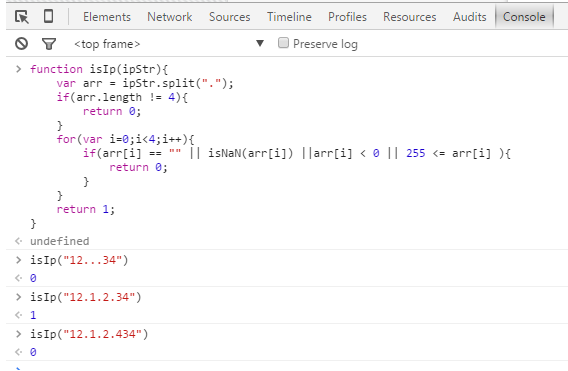Click the isNaN(arr[i]) condition line
Viewport: 568px width, 371px height.
point(297,154)
